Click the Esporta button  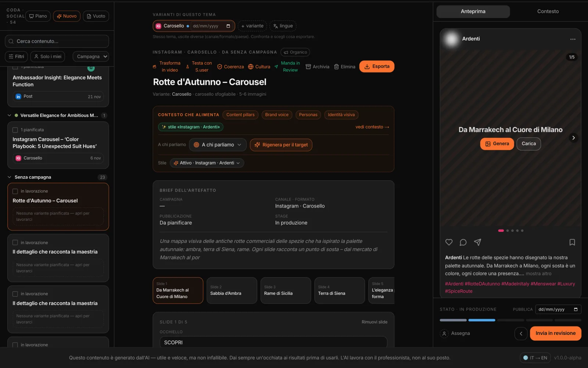tap(377, 66)
